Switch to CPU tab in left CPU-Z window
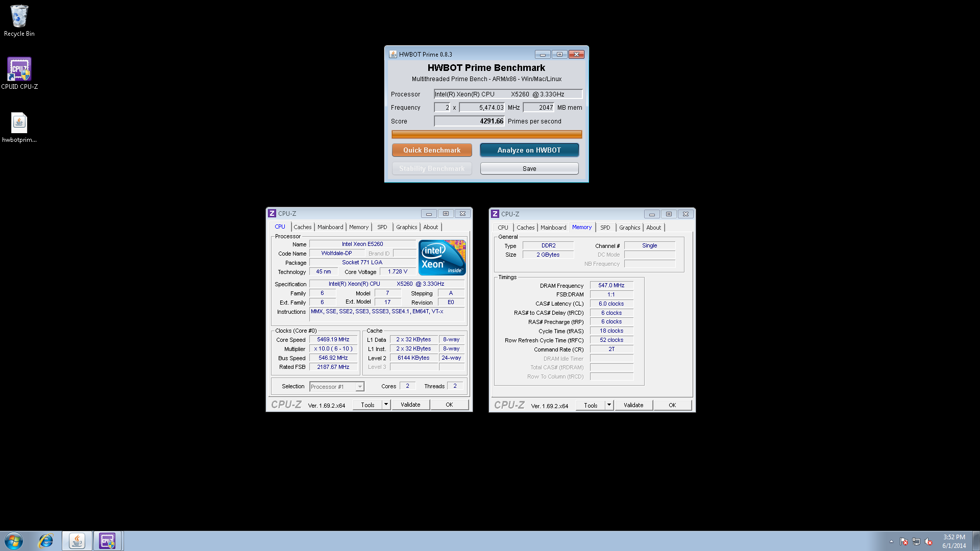The image size is (980, 551). tap(280, 227)
